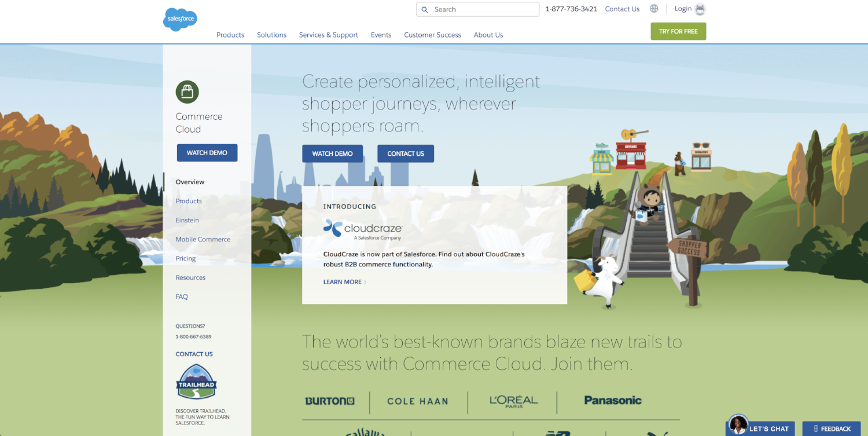Click the Login link
The width and height of the screenshot is (868, 436).
(x=683, y=9)
